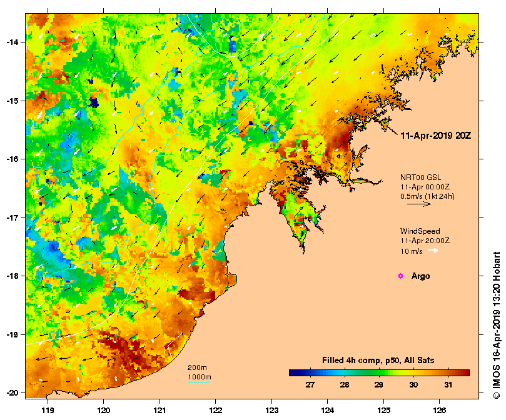Click the '27' colorbar tick label
Viewport: 506px width, 420px height.
point(310,385)
